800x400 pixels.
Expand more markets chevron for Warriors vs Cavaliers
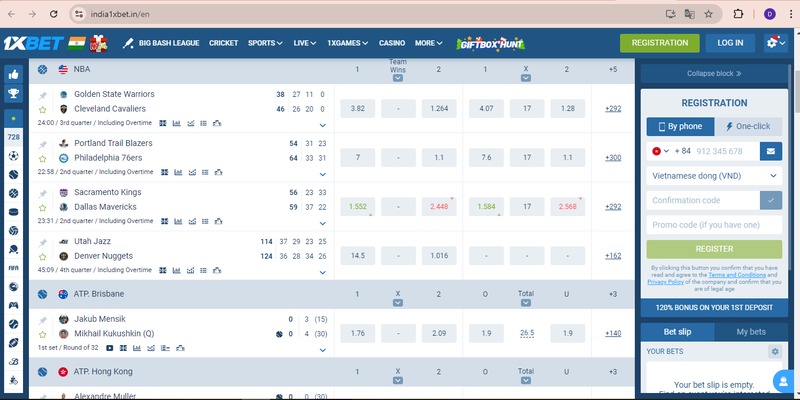(322, 125)
